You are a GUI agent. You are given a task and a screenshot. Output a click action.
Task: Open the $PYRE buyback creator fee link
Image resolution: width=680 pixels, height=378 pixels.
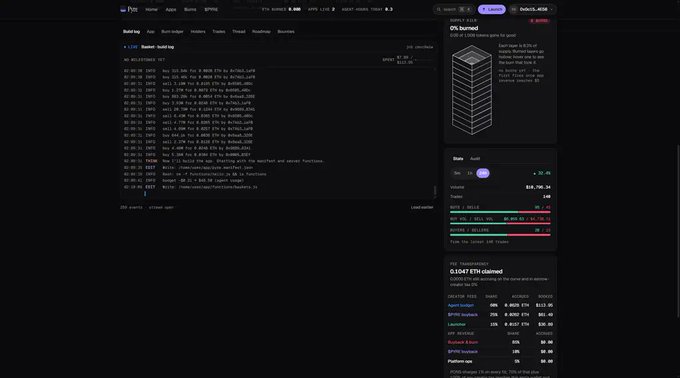click(x=462, y=315)
